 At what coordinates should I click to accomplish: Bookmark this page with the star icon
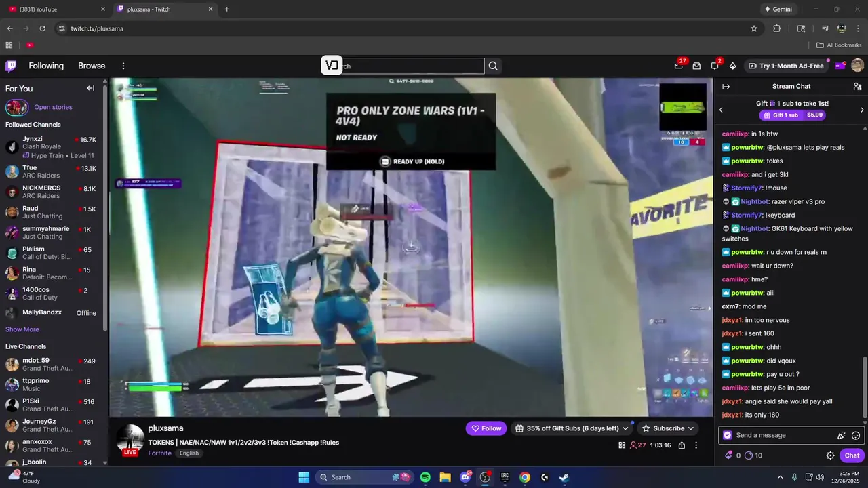click(x=753, y=28)
